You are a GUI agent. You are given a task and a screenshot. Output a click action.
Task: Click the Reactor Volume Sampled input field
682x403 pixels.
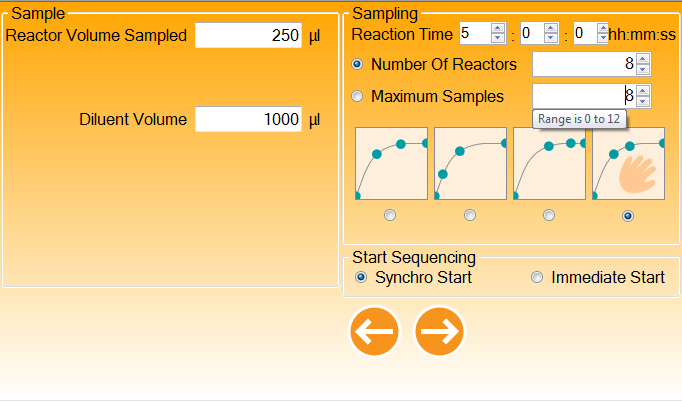coord(248,36)
